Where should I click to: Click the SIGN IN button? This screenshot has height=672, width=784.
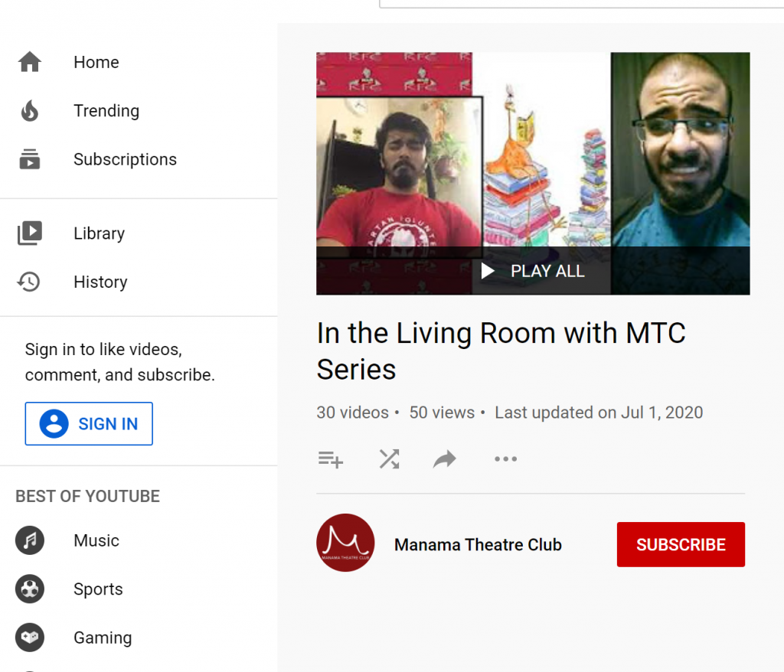tap(89, 424)
